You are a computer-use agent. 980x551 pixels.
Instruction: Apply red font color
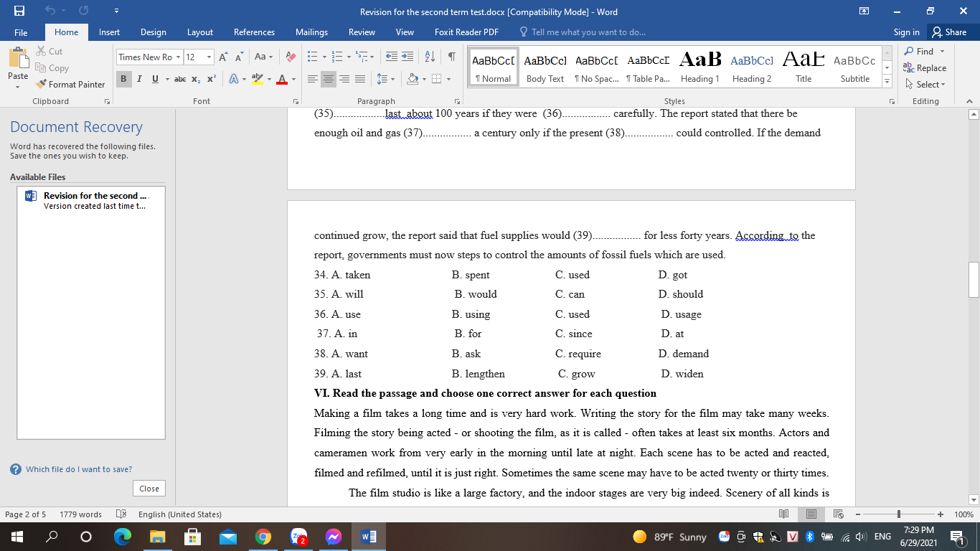pos(282,79)
